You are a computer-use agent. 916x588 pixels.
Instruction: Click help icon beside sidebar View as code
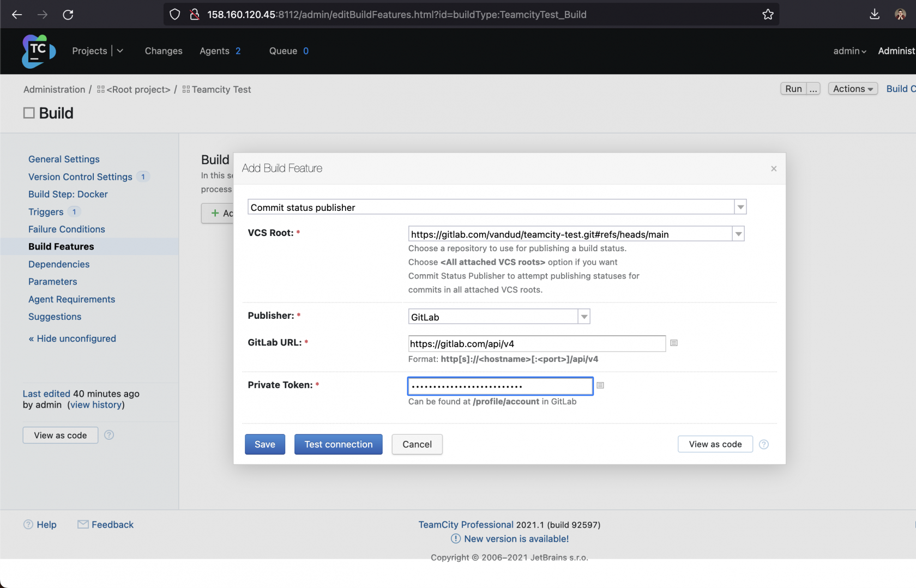pyautogui.click(x=109, y=435)
